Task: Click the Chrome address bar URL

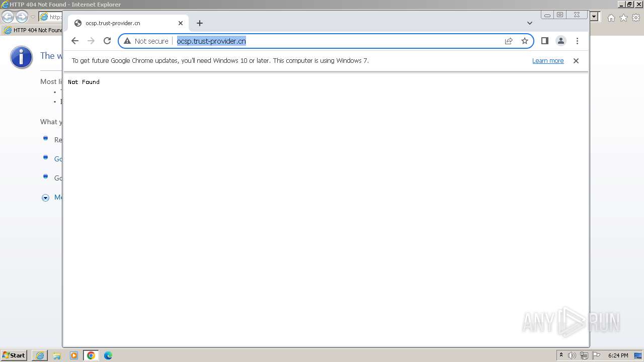Action: pos(211,41)
